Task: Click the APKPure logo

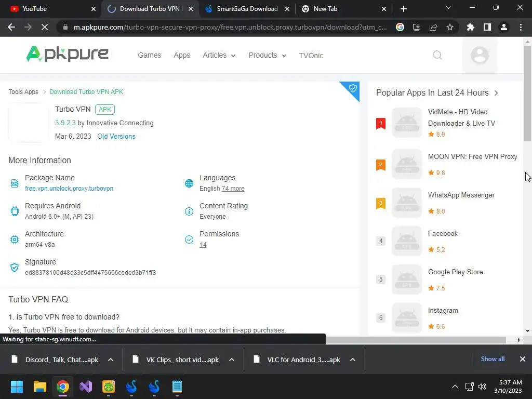Action: (x=67, y=54)
